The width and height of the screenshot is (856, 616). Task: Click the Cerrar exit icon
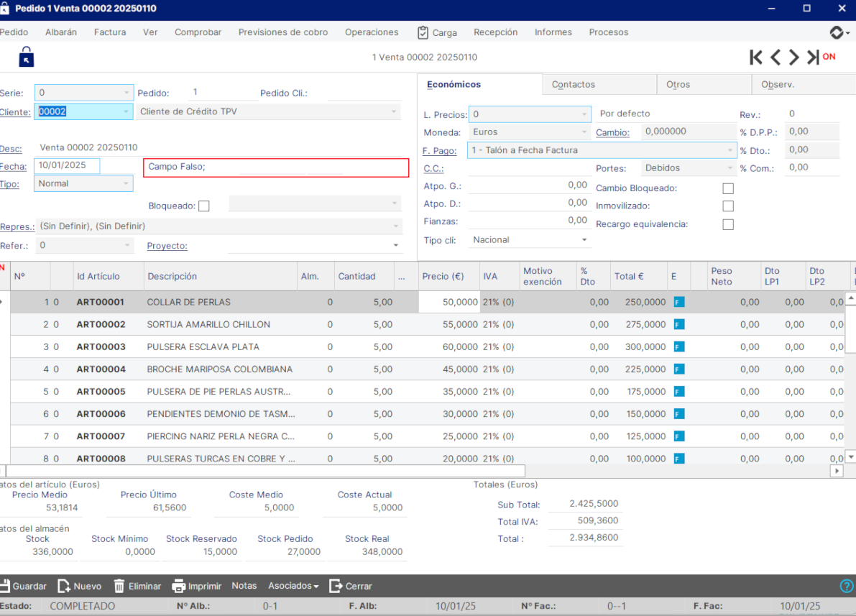336,586
